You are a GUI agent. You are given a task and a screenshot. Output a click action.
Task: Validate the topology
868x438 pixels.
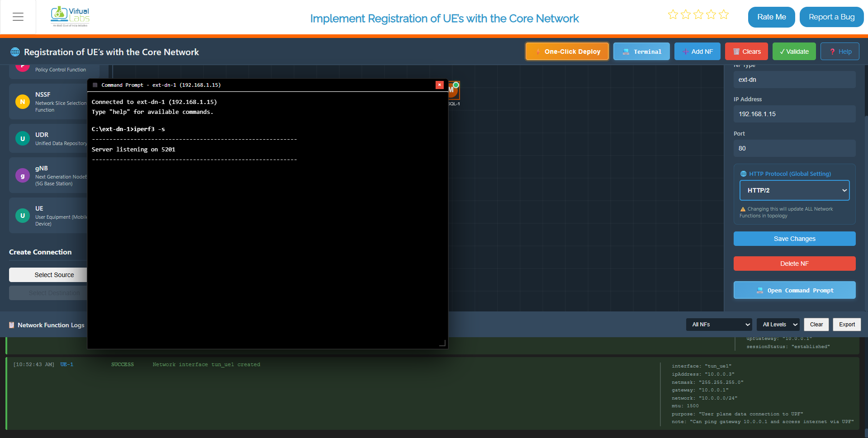click(x=794, y=52)
